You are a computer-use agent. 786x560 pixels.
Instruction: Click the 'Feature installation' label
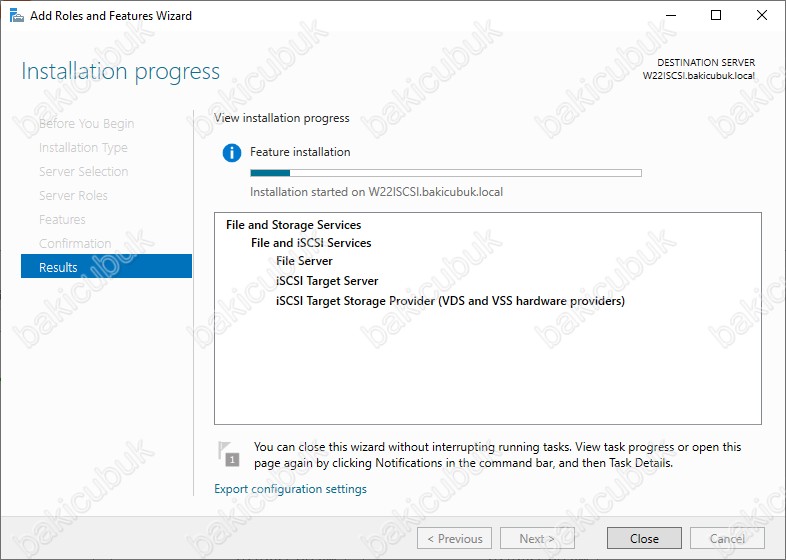coord(300,152)
